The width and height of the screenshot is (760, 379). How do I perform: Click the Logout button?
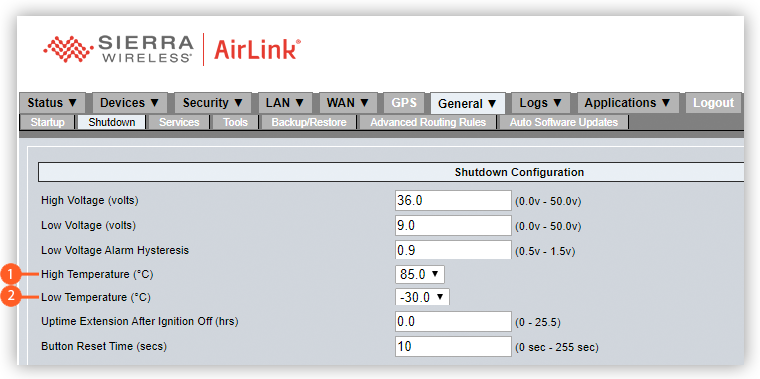click(713, 103)
